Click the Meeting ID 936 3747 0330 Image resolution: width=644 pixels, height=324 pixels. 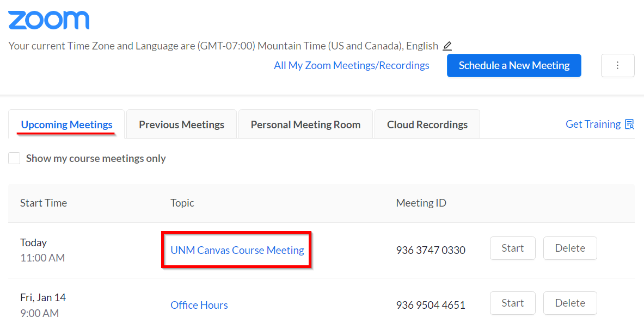click(431, 250)
